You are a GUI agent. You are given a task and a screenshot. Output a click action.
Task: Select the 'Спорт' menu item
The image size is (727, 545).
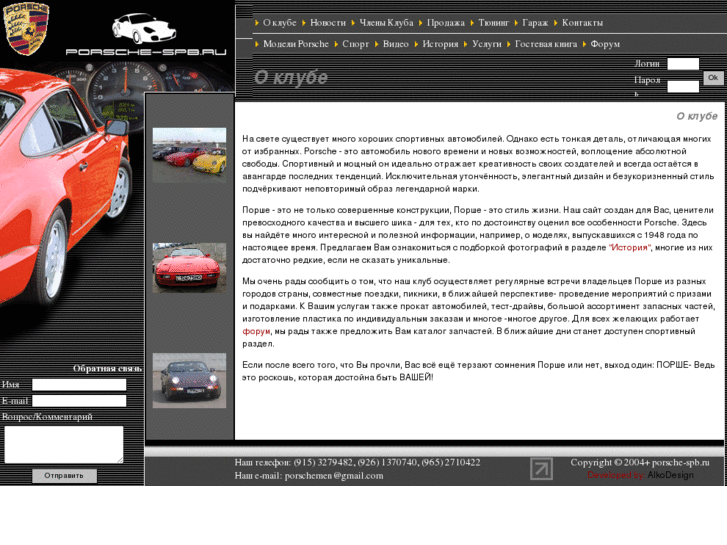click(356, 44)
